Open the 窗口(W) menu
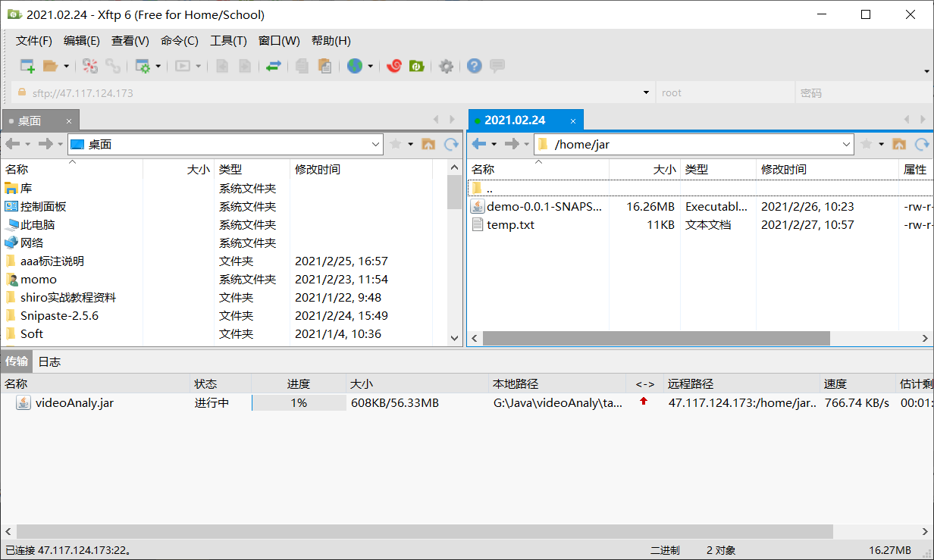 [x=279, y=41]
